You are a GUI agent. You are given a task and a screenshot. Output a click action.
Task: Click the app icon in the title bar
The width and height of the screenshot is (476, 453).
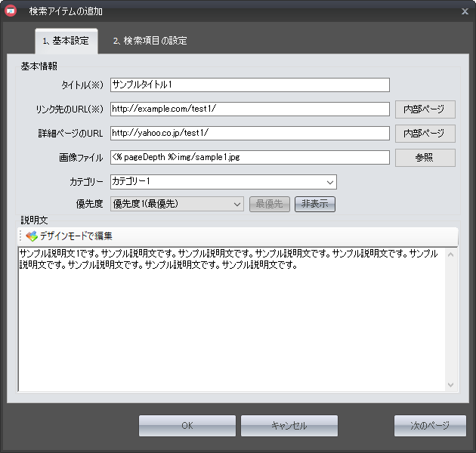11,11
